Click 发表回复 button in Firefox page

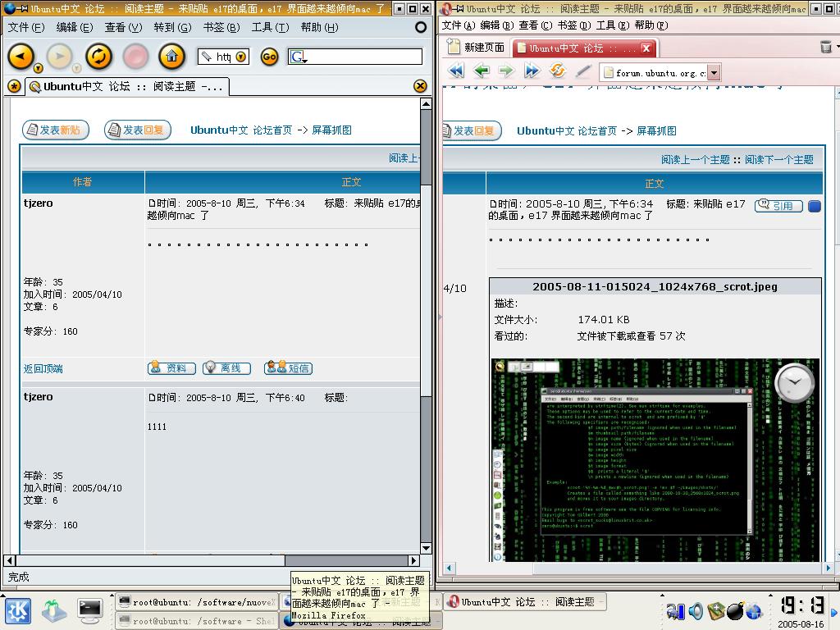tap(138, 130)
